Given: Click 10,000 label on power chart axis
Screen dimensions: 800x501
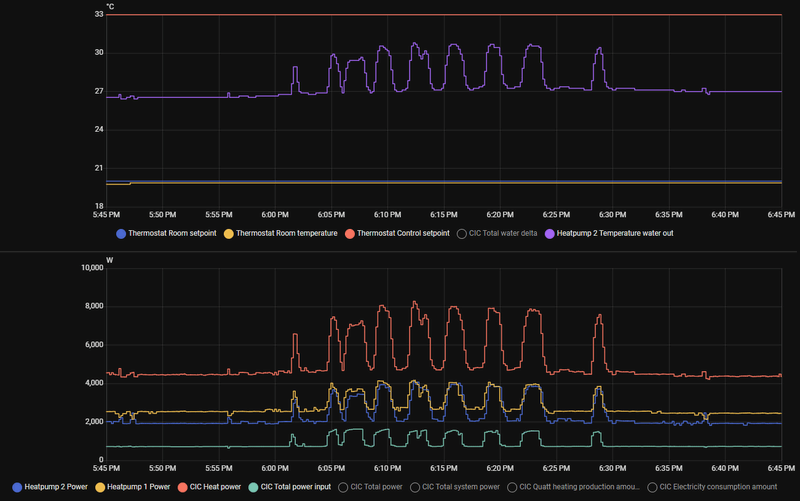Looking at the screenshot, I should pos(92,268).
